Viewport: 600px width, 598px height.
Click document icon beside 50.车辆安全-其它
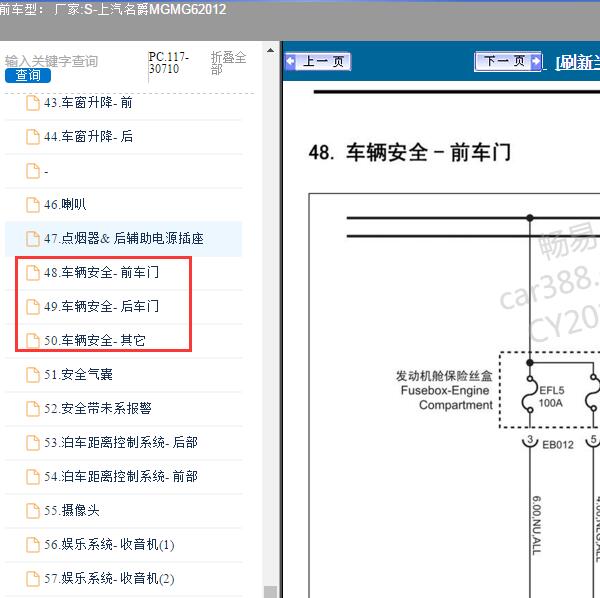tap(33, 341)
